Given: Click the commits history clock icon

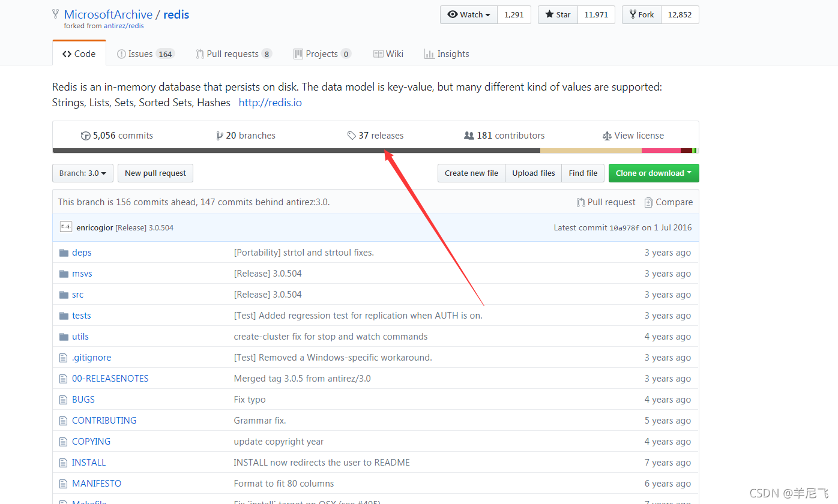Looking at the screenshot, I should [x=85, y=136].
